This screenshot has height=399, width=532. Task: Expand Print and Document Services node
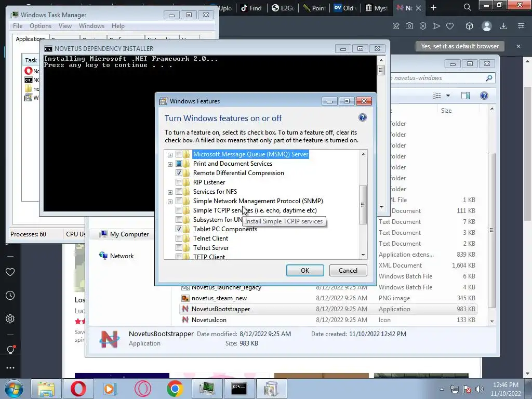click(x=170, y=164)
